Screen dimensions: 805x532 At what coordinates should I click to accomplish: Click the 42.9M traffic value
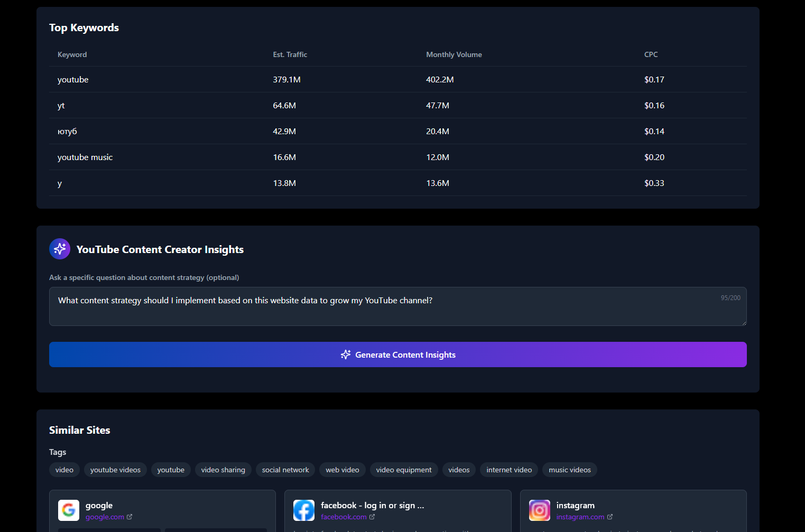(284, 131)
